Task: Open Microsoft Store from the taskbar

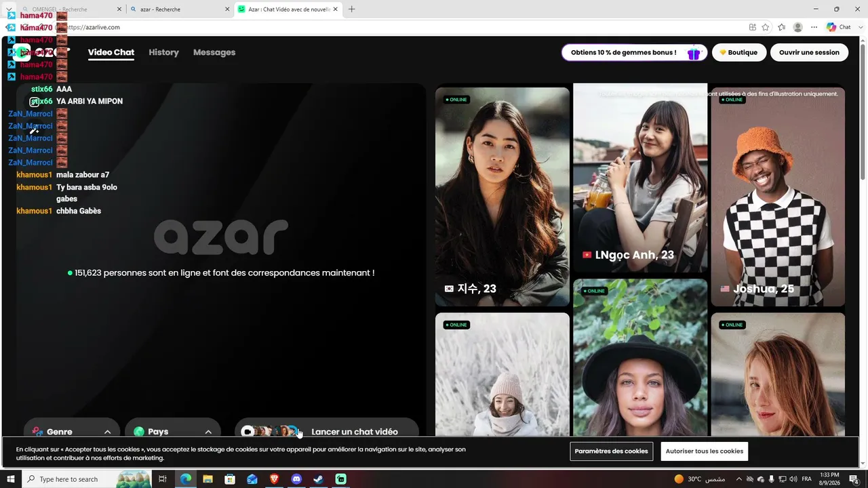Action: 230,479
